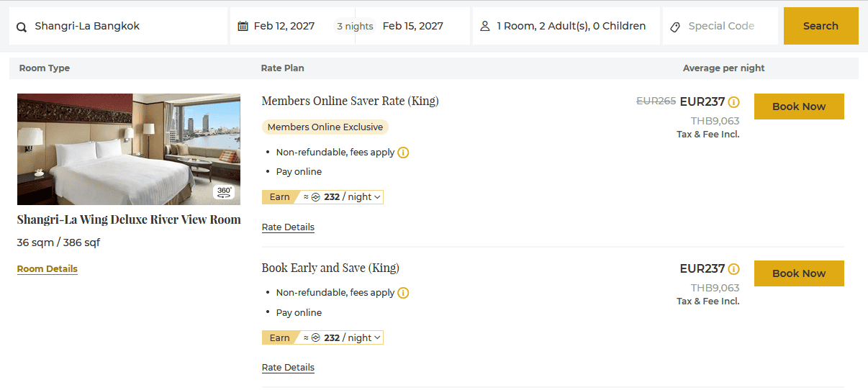Book Now for Members Online Saver Rate
The width and height of the screenshot is (868, 390).
[x=799, y=106]
